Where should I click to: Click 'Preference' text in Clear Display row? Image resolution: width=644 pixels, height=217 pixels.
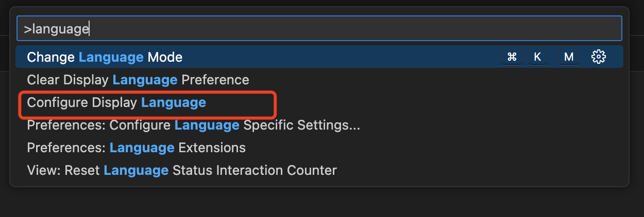[215, 80]
